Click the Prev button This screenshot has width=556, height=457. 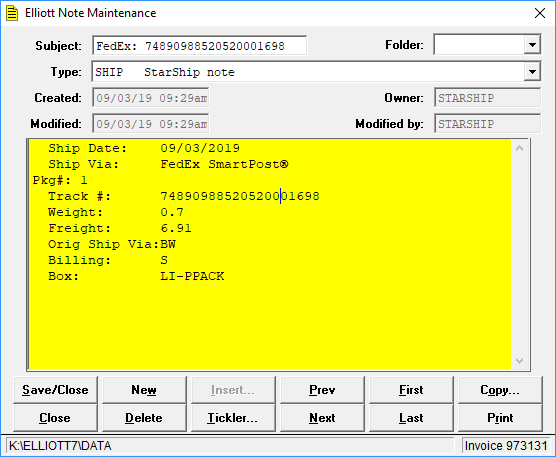(x=322, y=390)
